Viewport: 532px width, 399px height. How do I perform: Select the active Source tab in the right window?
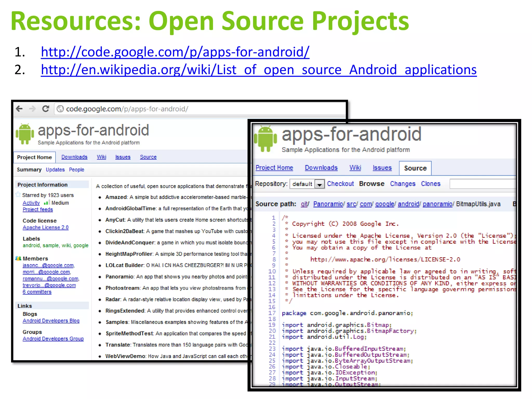[415, 168]
